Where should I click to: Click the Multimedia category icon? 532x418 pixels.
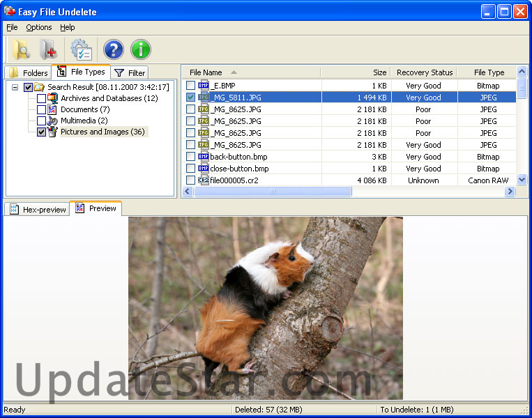point(52,121)
